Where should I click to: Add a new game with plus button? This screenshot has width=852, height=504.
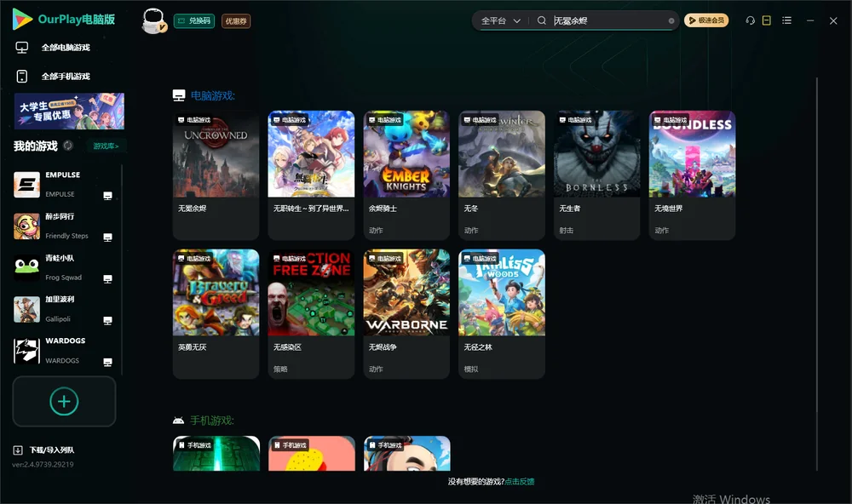tap(64, 401)
